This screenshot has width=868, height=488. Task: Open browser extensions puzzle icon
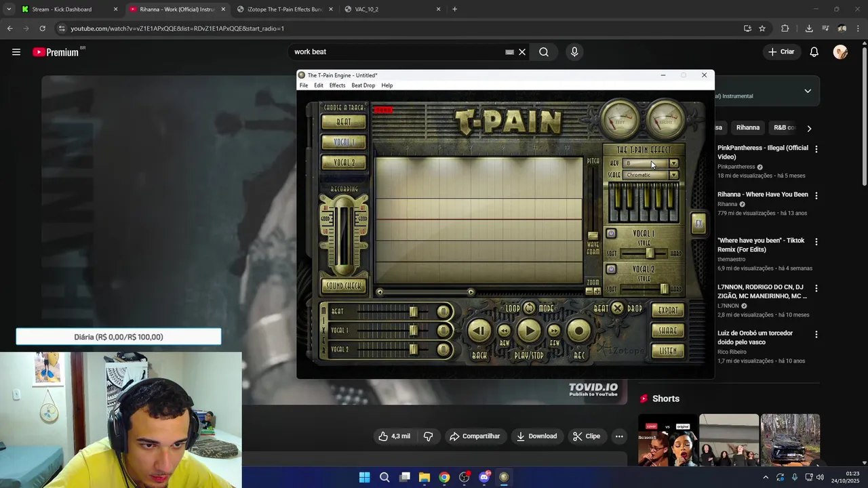(785, 28)
